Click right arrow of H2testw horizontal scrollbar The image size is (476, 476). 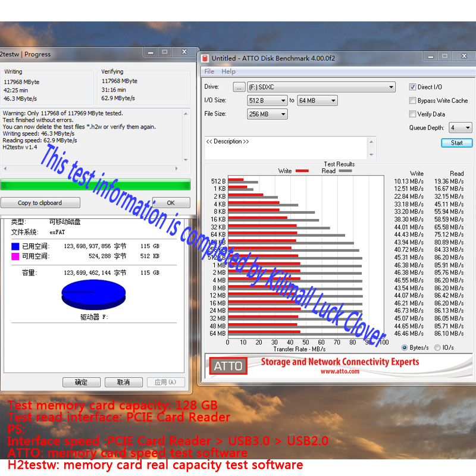177,169
